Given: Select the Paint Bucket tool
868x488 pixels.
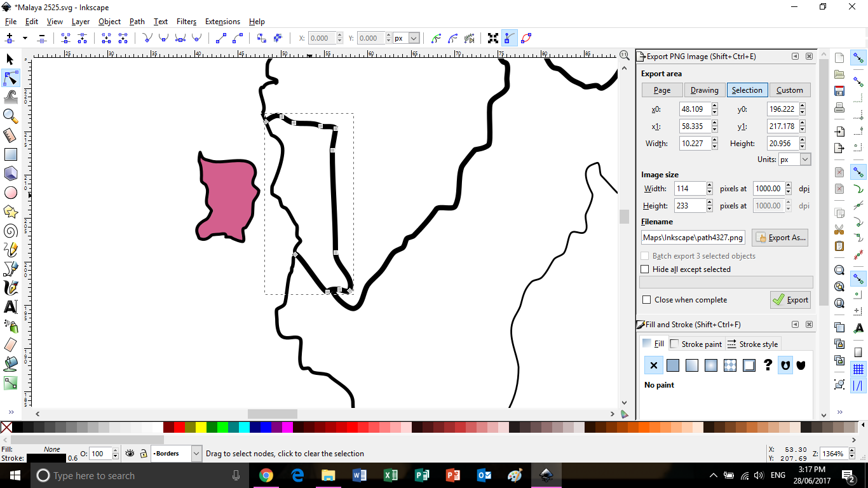Looking at the screenshot, I should click(10, 364).
